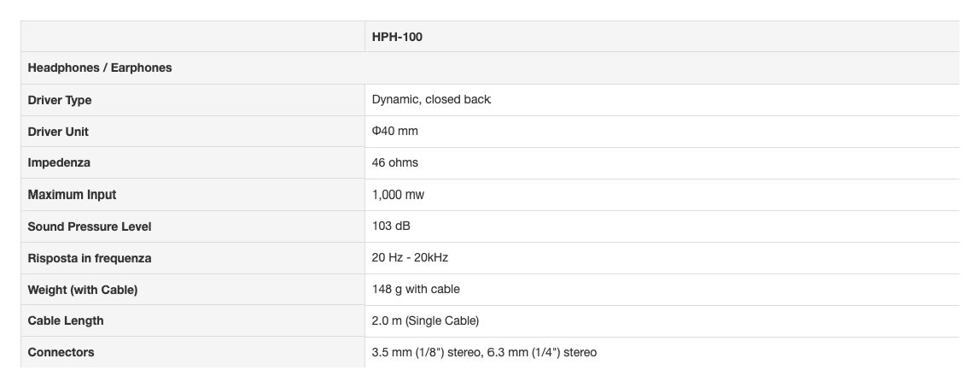Select the 103 dB value
This screenshot has width=980, height=388.
(393, 226)
